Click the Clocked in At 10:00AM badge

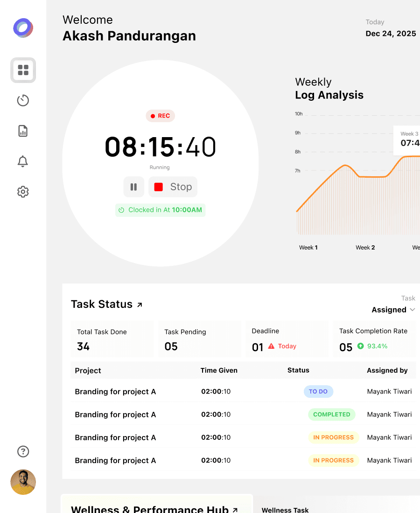[x=161, y=210]
